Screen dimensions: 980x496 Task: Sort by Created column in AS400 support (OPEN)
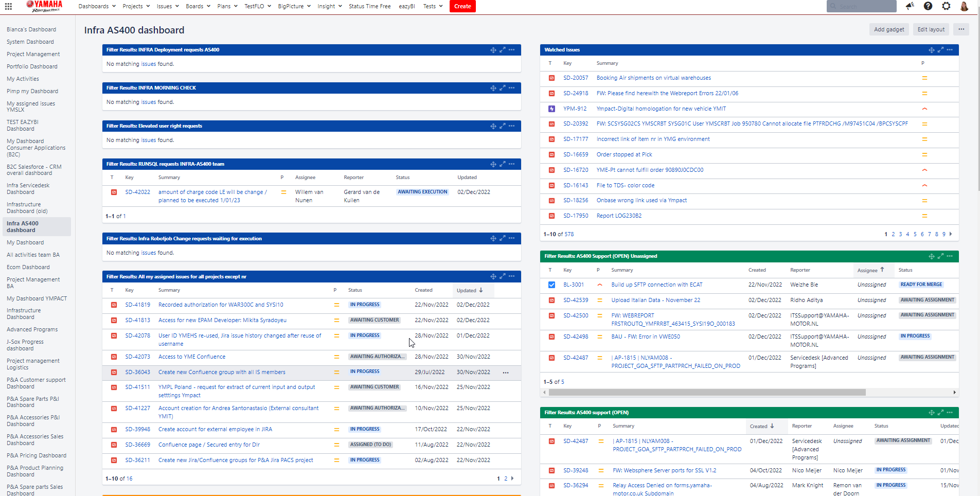(762, 426)
